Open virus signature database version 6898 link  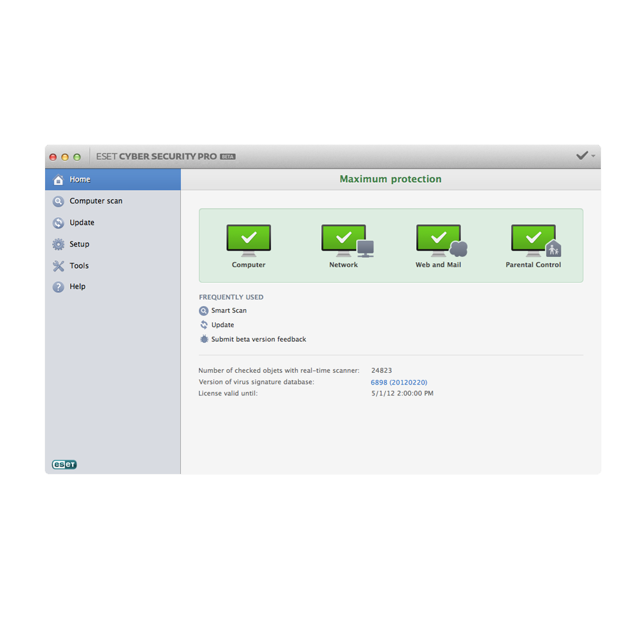pyautogui.click(x=399, y=383)
